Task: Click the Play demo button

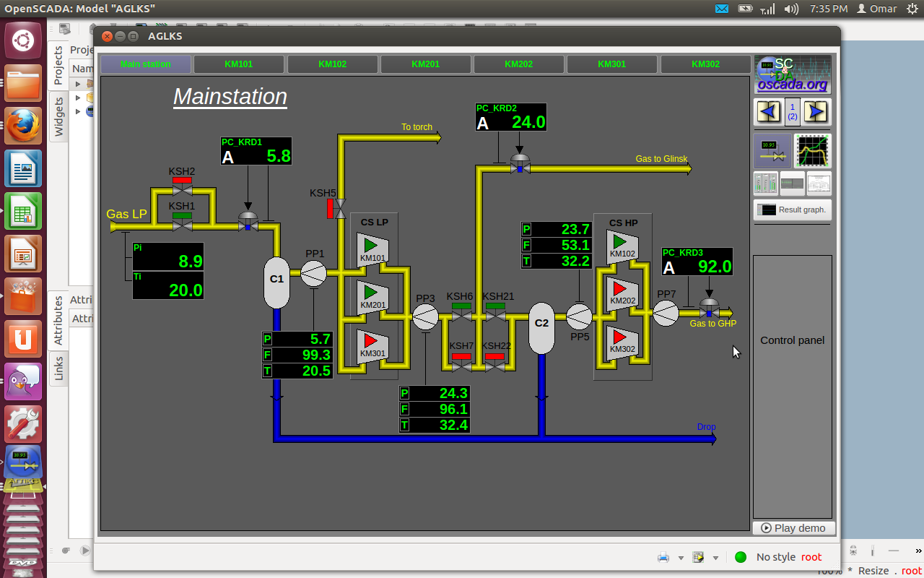Action: pyautogui.click(x=793, y=528)
